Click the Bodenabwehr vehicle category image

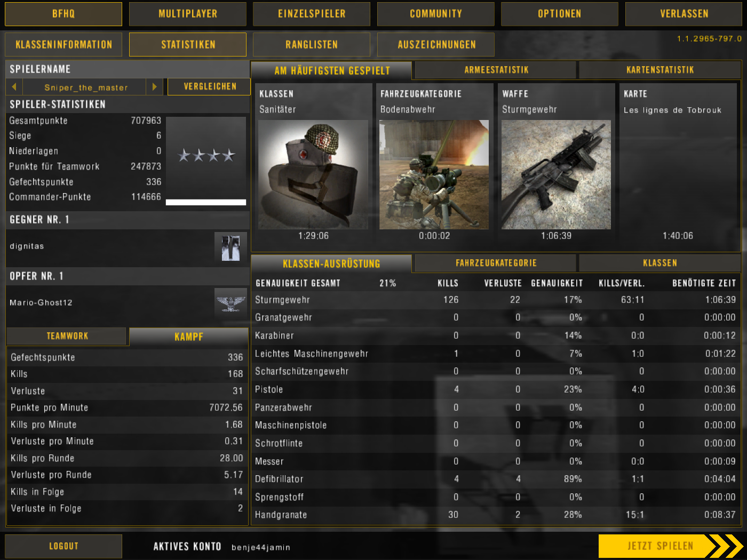click(434, 174)
